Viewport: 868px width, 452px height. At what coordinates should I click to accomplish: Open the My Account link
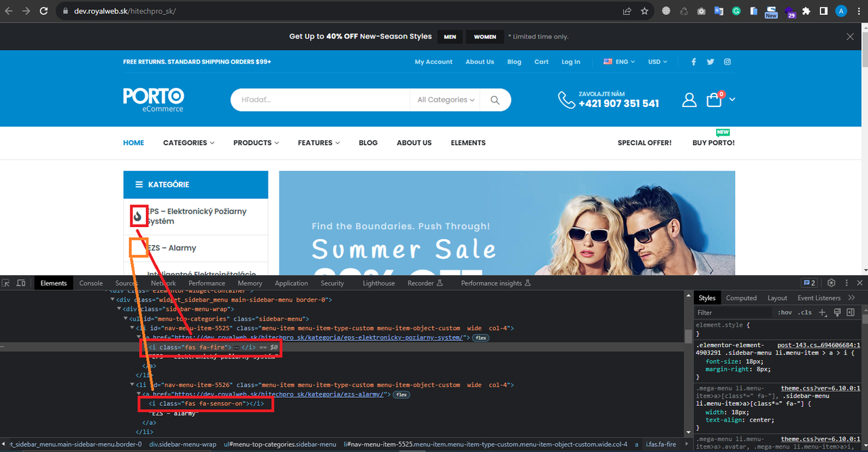pos(433,62)
